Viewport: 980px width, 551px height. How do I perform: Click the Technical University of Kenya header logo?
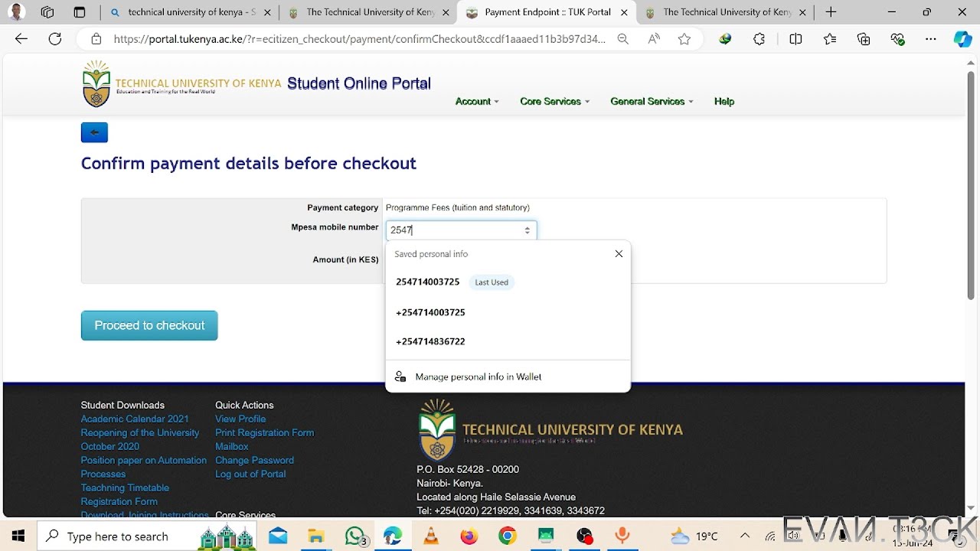181,83
